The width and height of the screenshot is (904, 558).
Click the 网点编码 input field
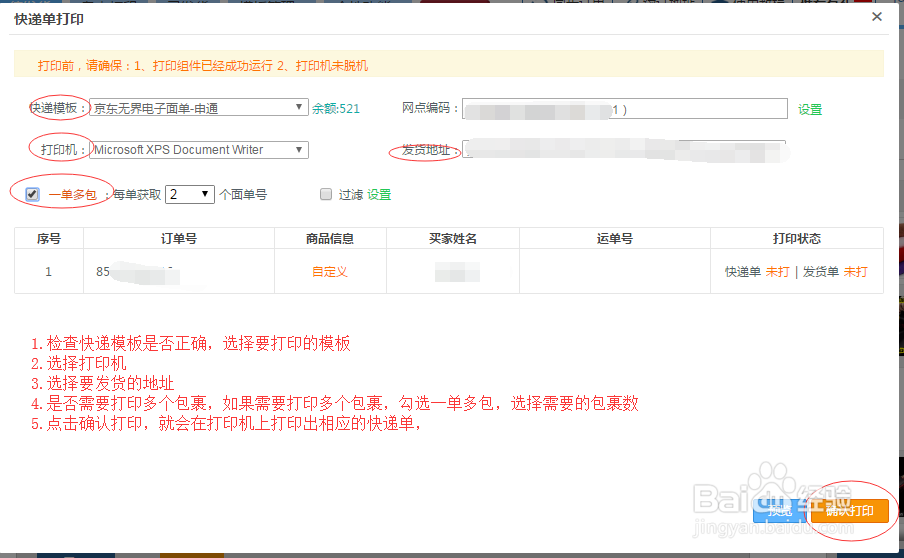pyautogui.click(x=625, y=108)
